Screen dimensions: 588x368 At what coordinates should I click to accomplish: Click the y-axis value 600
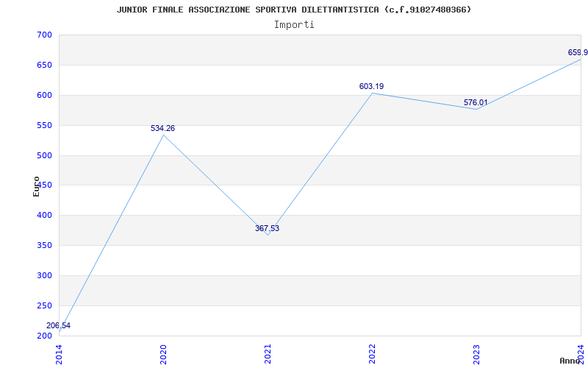coord(44,96)
